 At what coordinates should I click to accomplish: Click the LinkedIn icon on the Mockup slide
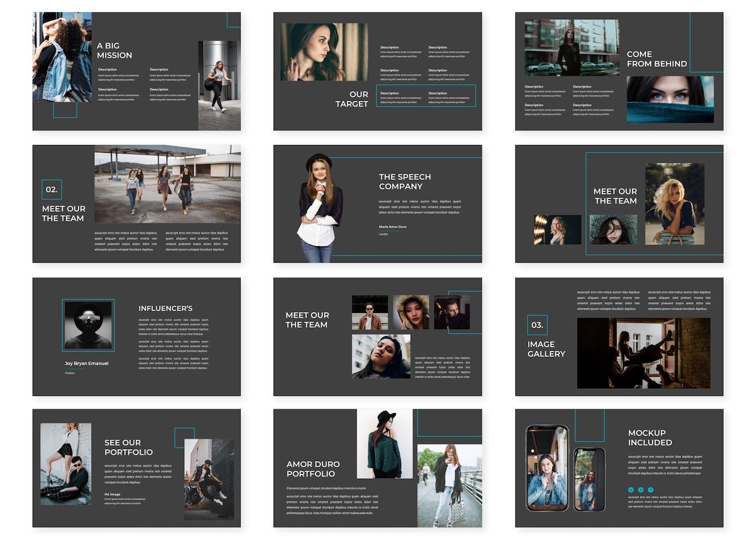[x=631, y=489]
